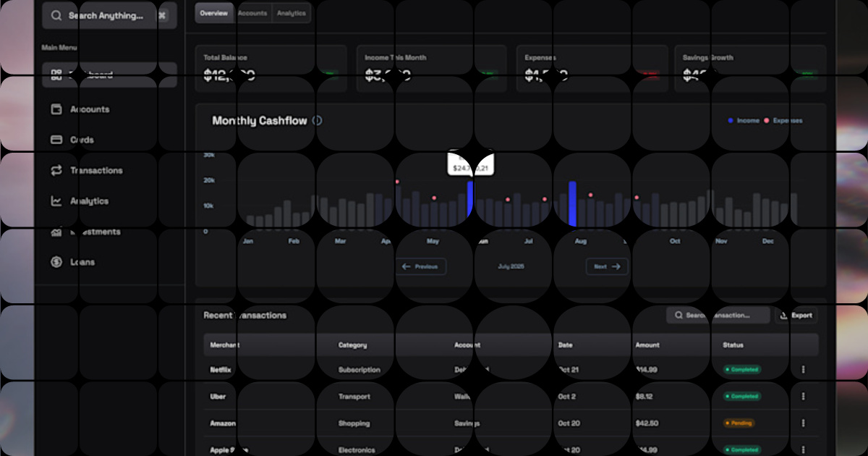Screen dimensions: 868x456
Task: Click the Subscription category cell
Action: coord(359,370)
